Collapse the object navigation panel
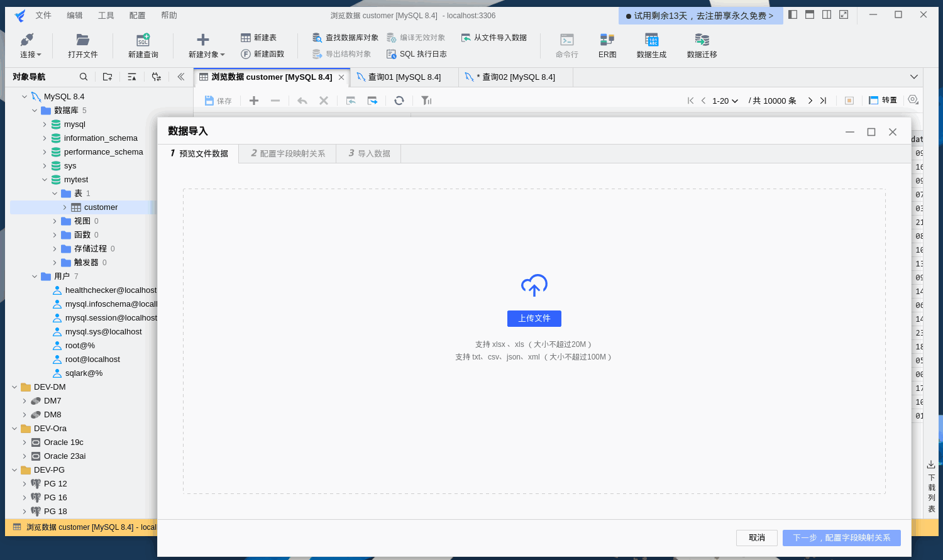The width and height of the screenshot is (943, 560). [x=181, y=76]
